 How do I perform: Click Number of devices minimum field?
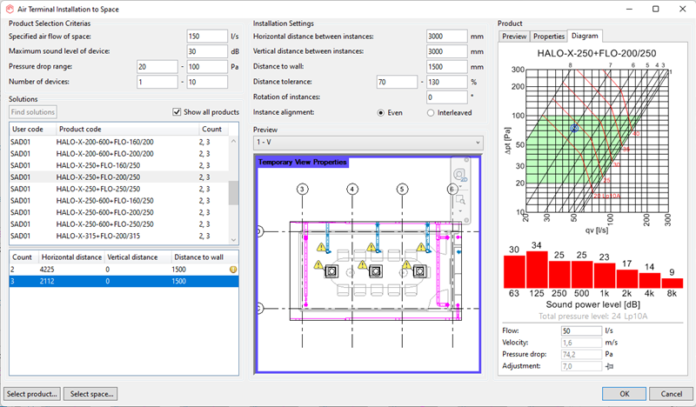click(157, 82)
